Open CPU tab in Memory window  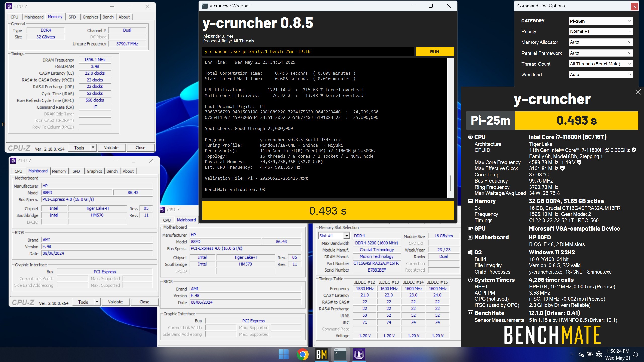[14, 17]
